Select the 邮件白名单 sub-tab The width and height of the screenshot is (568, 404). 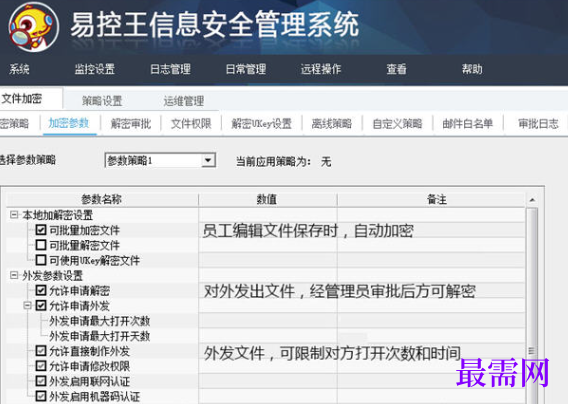467,124
